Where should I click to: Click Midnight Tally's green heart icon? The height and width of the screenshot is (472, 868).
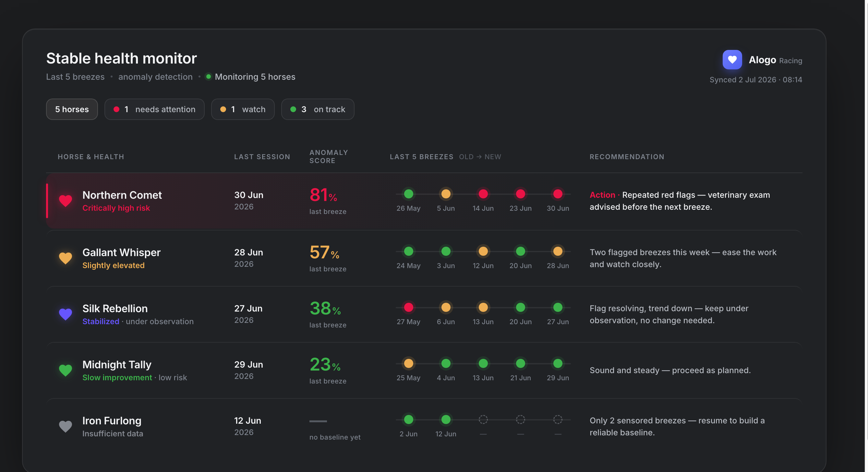click(66, 370)
